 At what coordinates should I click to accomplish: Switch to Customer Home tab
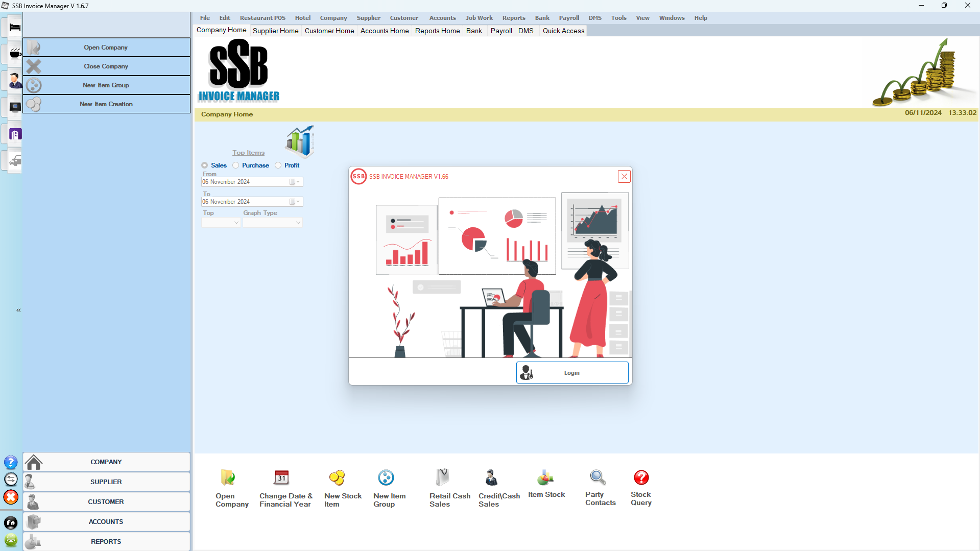coord(329,31)
